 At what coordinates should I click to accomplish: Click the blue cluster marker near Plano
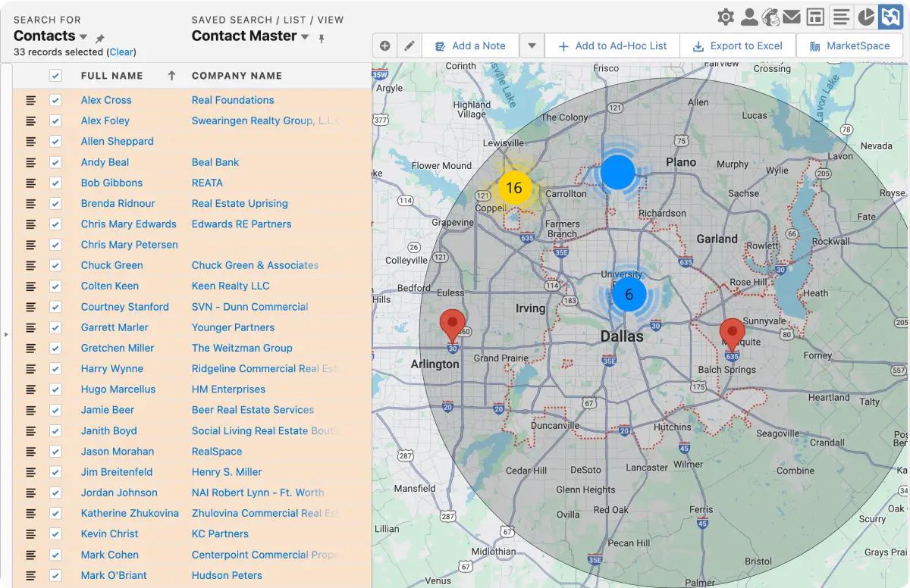point(617,173)
